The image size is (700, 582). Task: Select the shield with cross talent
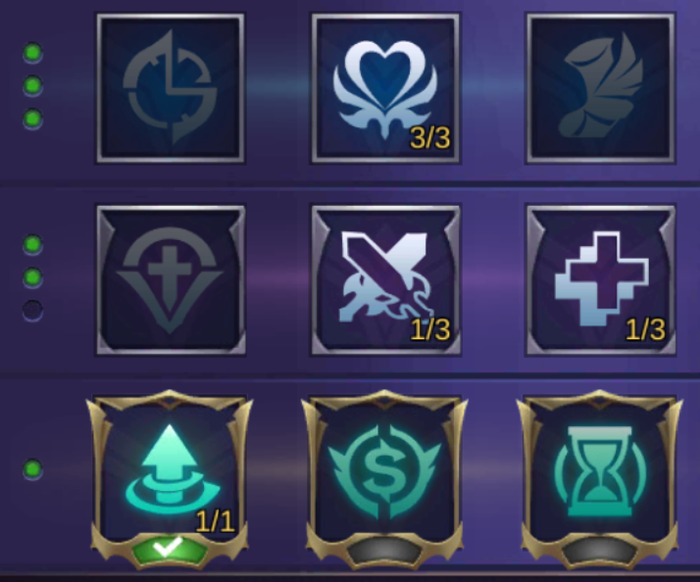171,280
